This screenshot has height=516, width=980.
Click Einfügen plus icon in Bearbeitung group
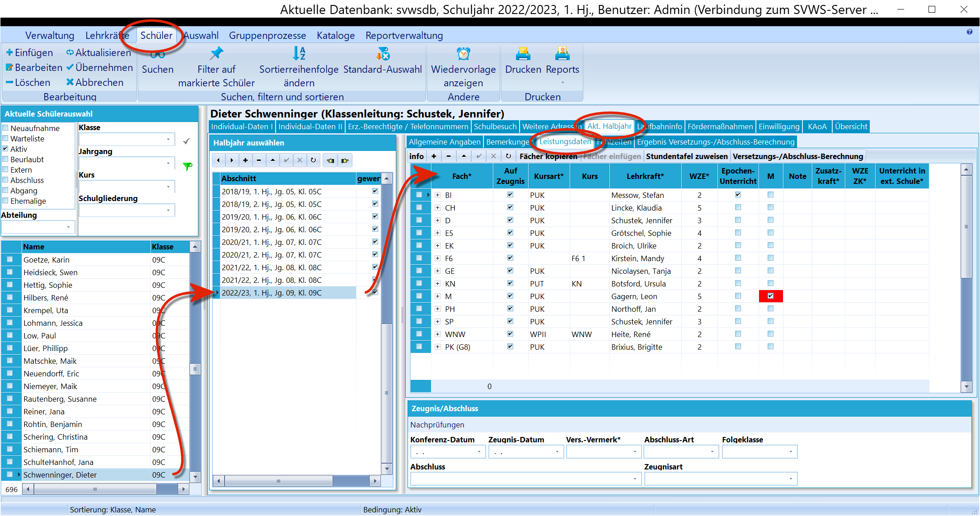point(9,52)
